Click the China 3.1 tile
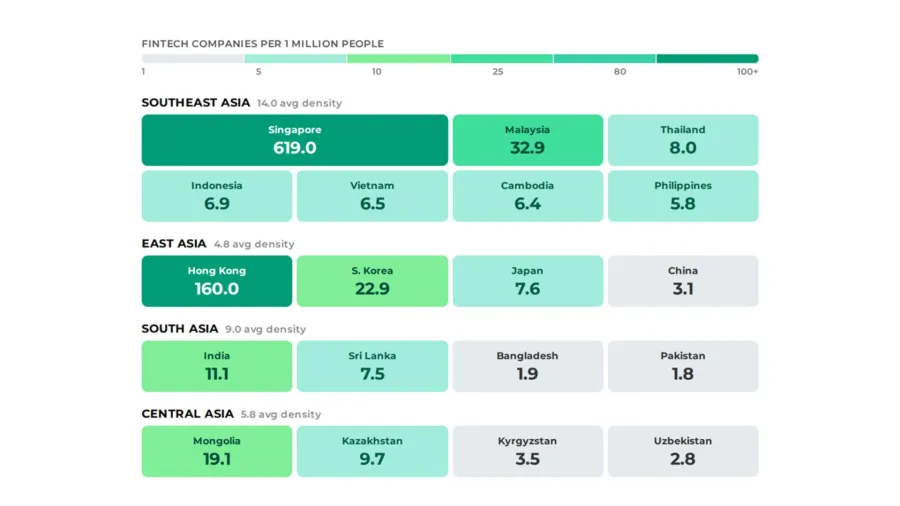The width and height of the screenshot is (900, 506). (x=683, y=281)
